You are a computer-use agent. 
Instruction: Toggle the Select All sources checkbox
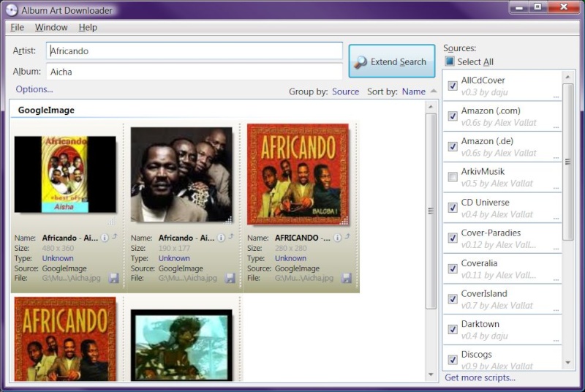pos(450,61)
